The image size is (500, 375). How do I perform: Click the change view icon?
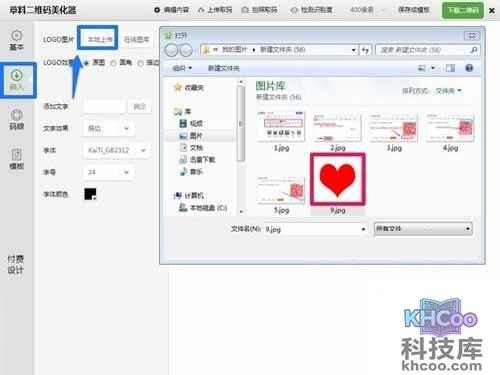(422, 68)
